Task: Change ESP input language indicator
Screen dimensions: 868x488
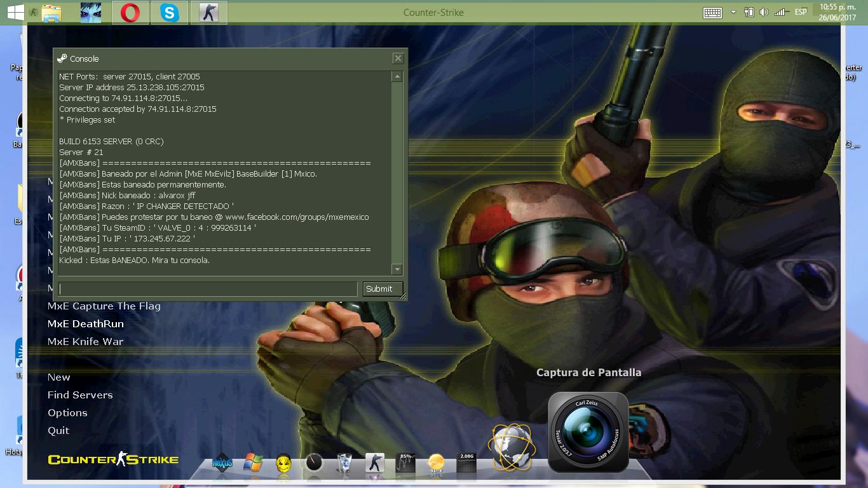Action: [x=801, y=12]
